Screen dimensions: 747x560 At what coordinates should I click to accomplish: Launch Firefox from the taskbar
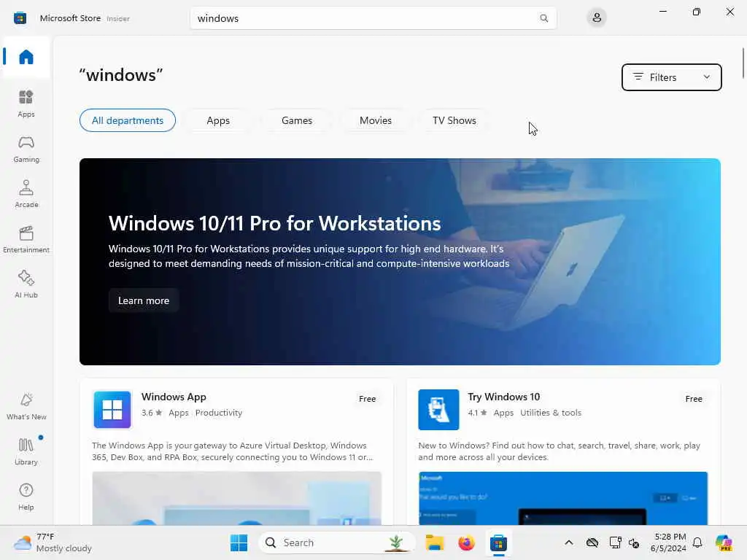tap(466, 542)
